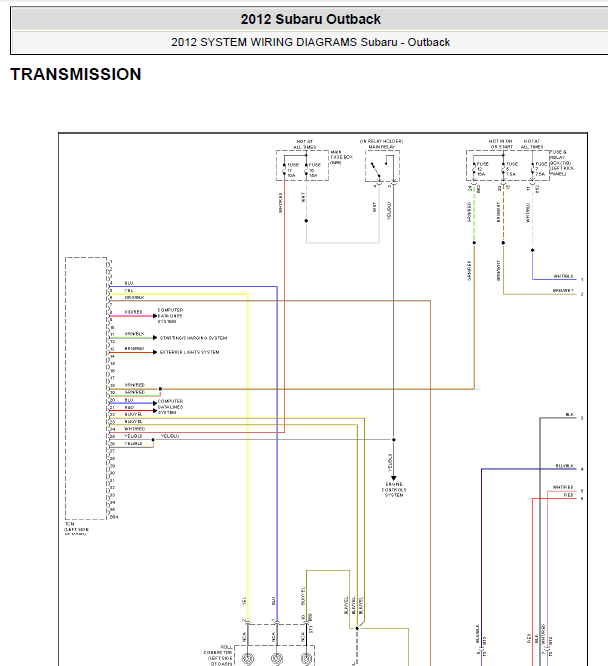This screenshot has height=666, width=608.
Task: Click the '2012 SYSTEM WIRING DIAGRAMS Subaru - Outback' subtitle
Action: point(311,42)
